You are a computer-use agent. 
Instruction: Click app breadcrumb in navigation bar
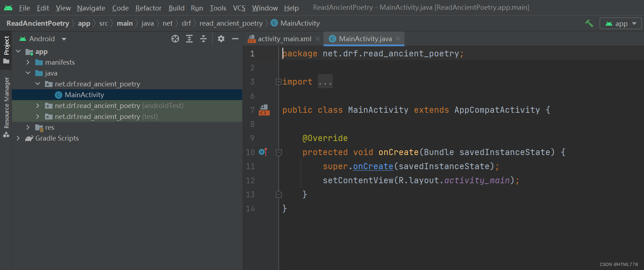pos(84,23)
